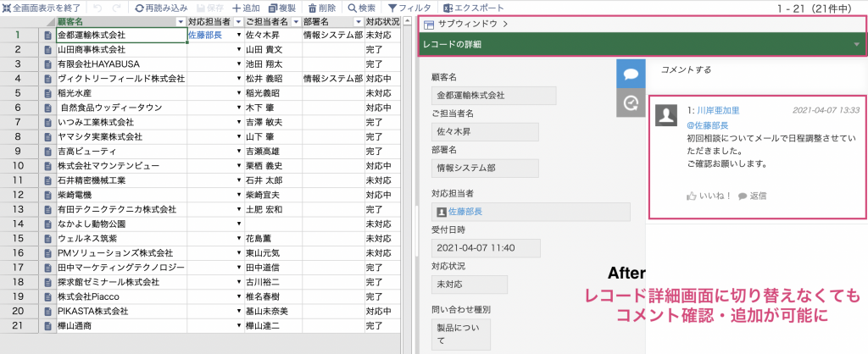Open ご担当者名 column filter dropdown
This screenshot has height=354, width=868.
pos(296,21)
